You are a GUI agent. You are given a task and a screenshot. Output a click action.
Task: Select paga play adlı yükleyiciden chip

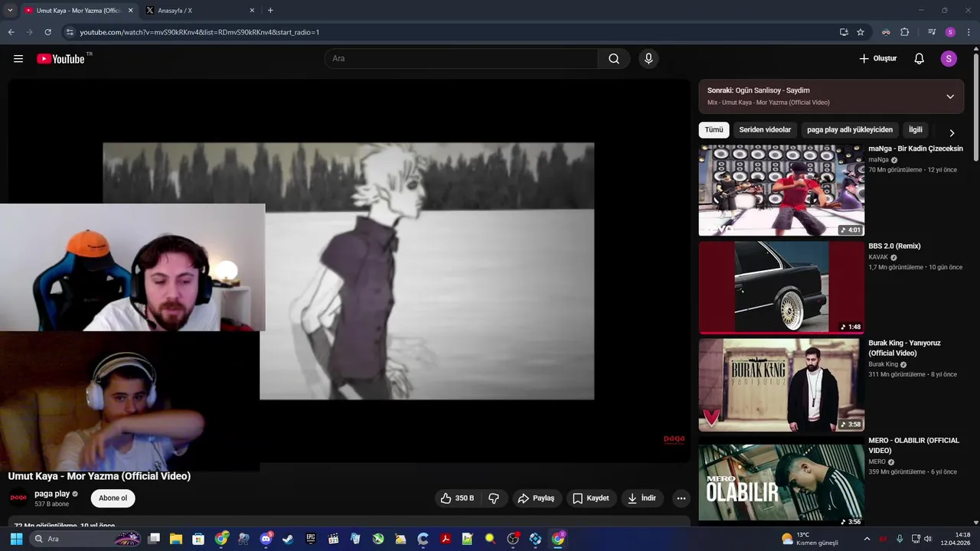click(850, 130)
